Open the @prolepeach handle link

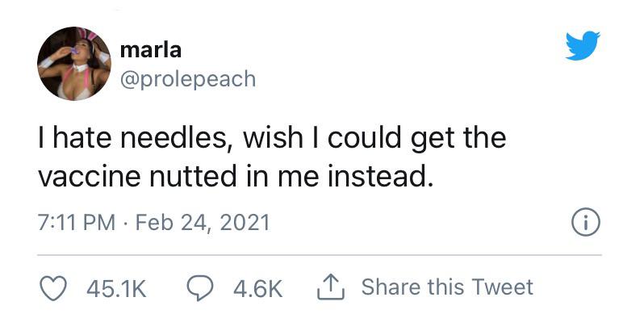pos(186,78)
